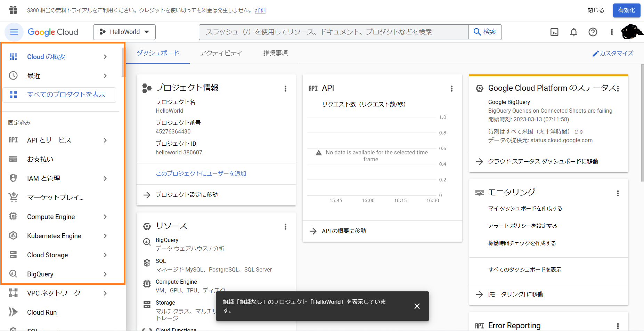Screen dimensions: 644x331
Task: Expand the BigQuery submenu arrow
Action: pos(105,274)
